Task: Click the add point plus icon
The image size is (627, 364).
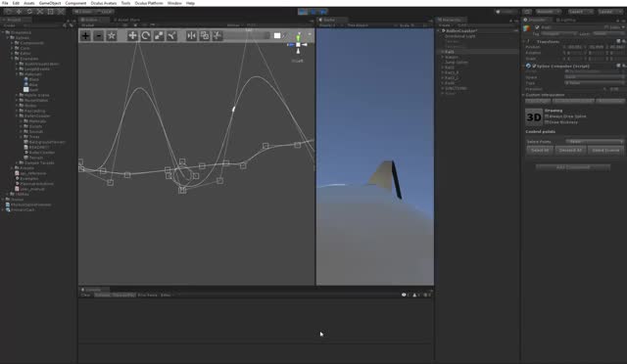Action: tap(85, 36)
